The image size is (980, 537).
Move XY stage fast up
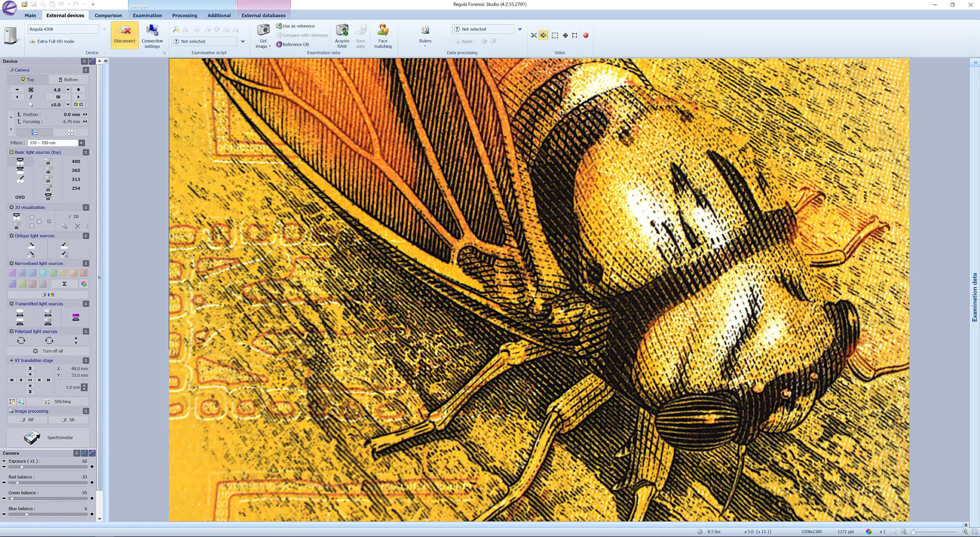[x=30, y=368]
